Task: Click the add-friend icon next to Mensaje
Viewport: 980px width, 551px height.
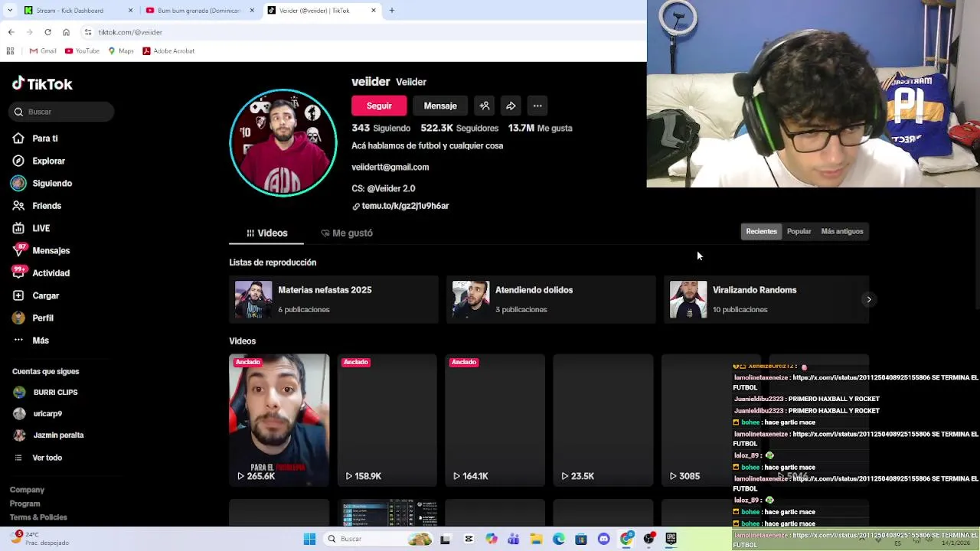Action: point(484,106)
